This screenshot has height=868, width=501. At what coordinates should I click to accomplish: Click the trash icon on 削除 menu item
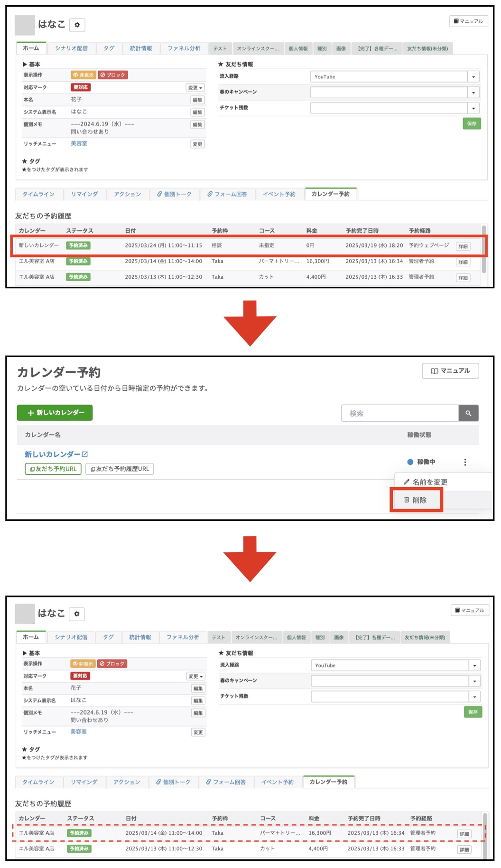[407, 500]
